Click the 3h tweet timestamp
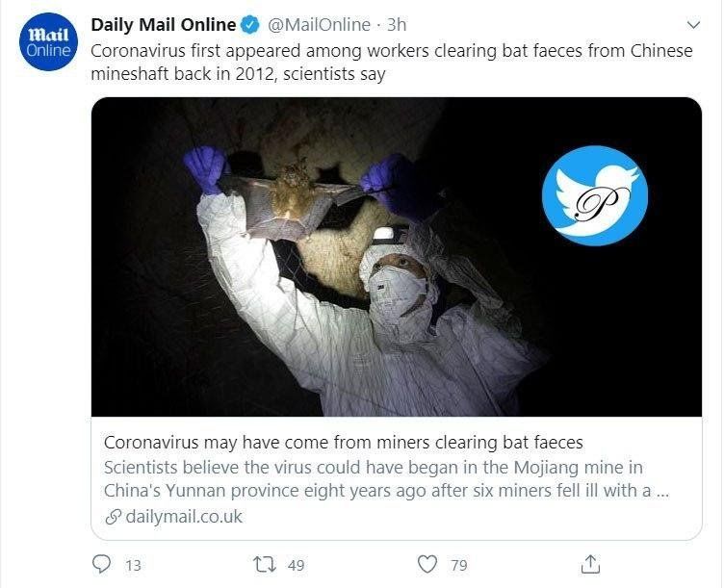The width and height of the screenshot is (724, 588). click(x=397, y=25)
